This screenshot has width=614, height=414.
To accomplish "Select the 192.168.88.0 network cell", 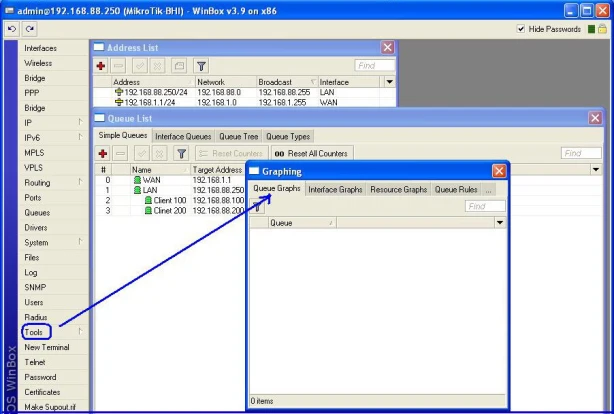I will pos(219,92).
